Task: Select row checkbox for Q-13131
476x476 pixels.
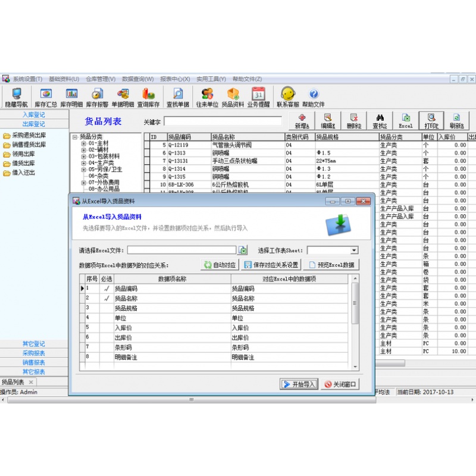Action: click(x=147, y=161)
